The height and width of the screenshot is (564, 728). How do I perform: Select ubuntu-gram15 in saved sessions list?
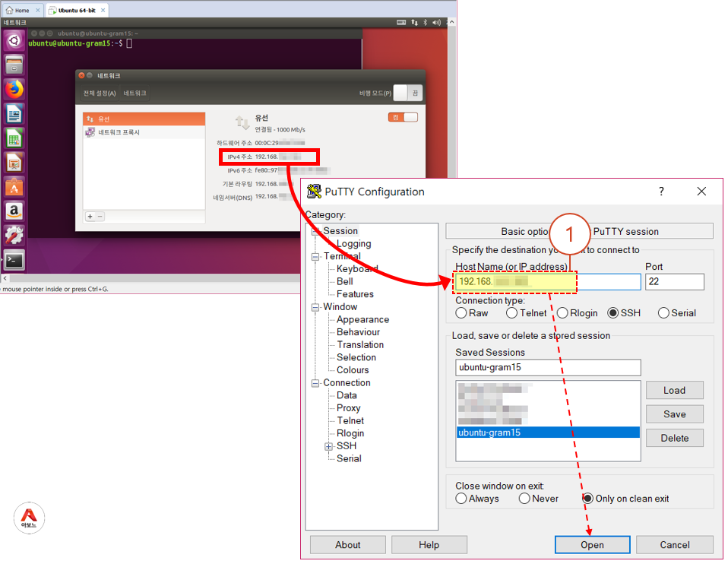(x=548, y=433)
